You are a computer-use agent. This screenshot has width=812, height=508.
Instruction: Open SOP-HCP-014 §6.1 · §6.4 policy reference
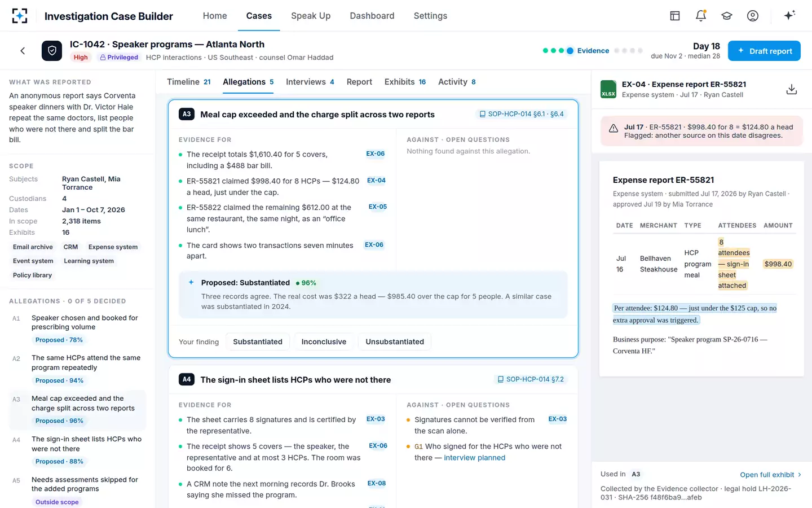521,114
